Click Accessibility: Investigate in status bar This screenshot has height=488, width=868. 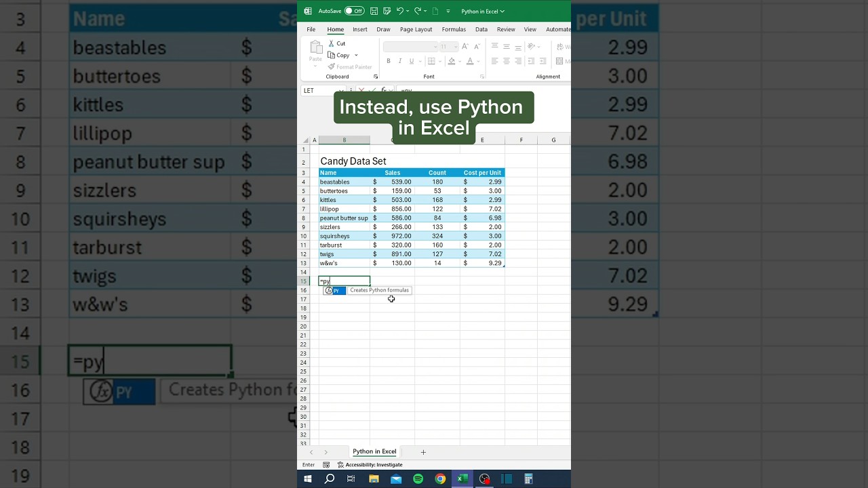[x=370, y=465]
